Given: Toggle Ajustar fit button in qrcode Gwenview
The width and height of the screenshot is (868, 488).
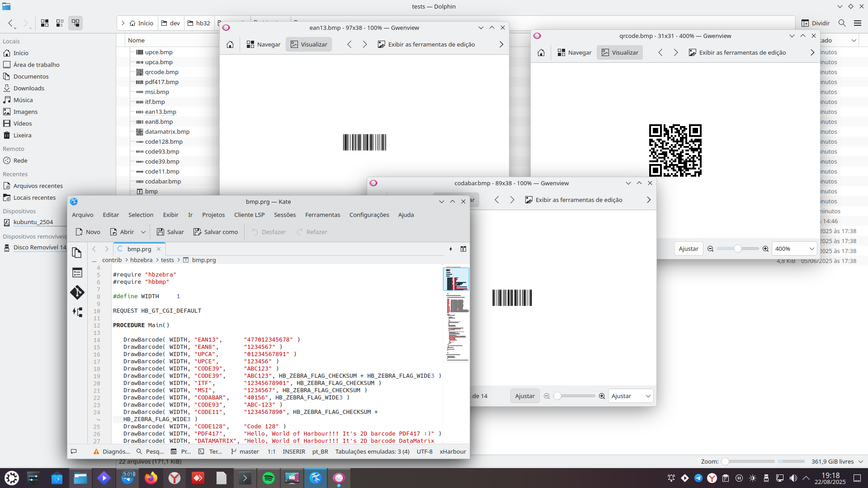Looking at the screenshot, I should pos(688,249).
